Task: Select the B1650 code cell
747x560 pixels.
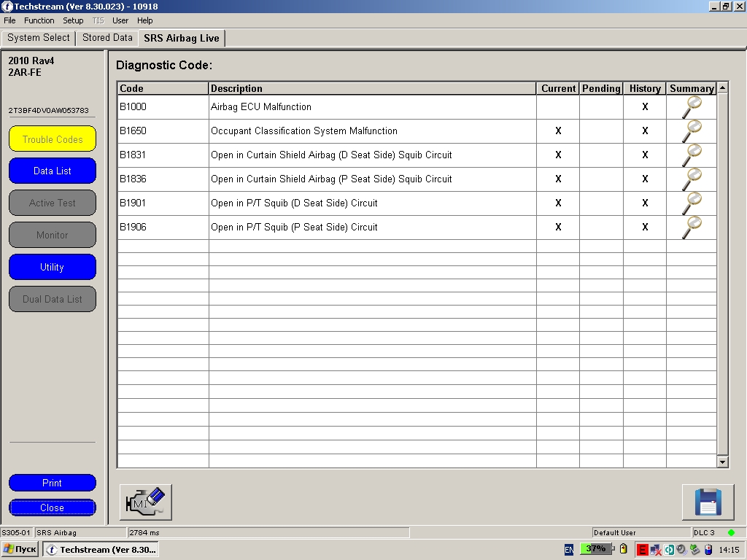Action: coord(163,131)
